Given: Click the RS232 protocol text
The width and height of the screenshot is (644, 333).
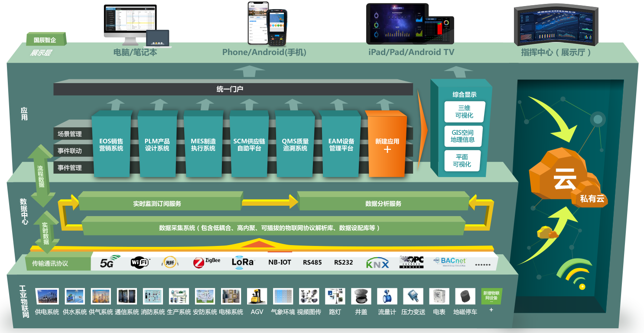Looking at the screenshot, I should (343, 262).
